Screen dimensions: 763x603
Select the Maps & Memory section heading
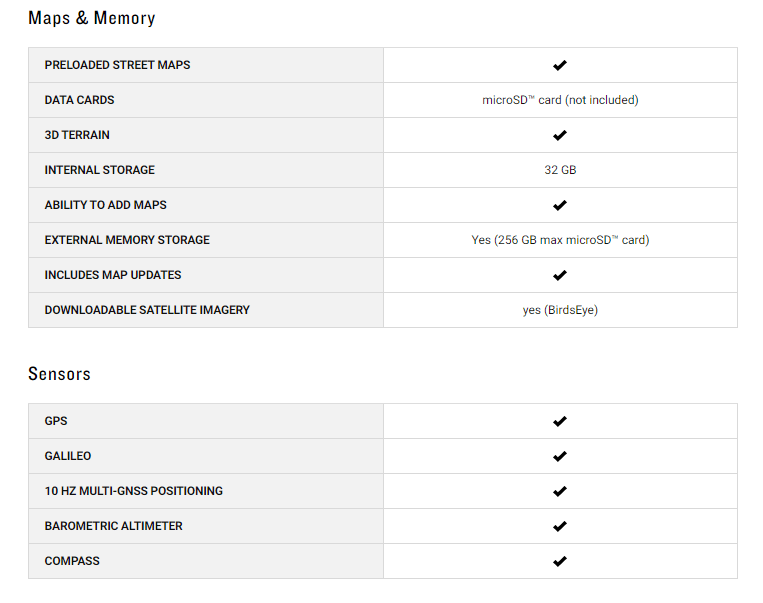(92, 18)
